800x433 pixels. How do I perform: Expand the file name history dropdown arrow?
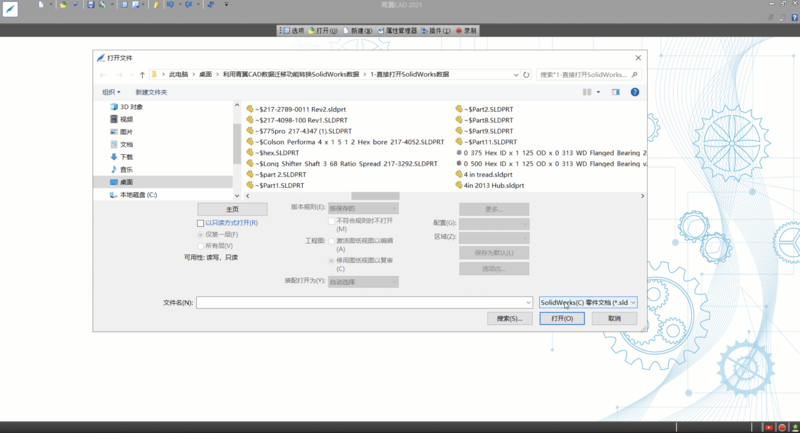528,303
